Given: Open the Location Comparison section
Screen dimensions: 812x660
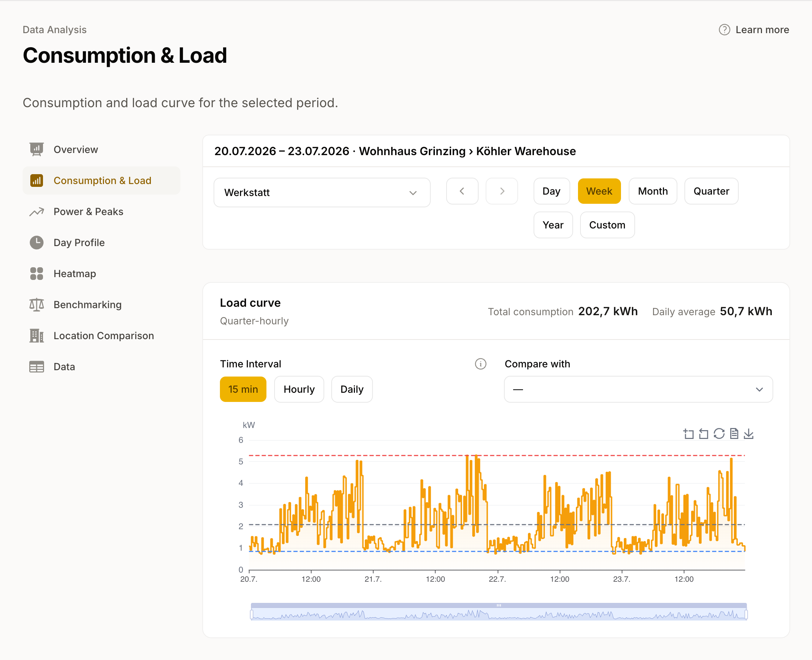Looking at the screenshot, I should click(x=101, y=336).
